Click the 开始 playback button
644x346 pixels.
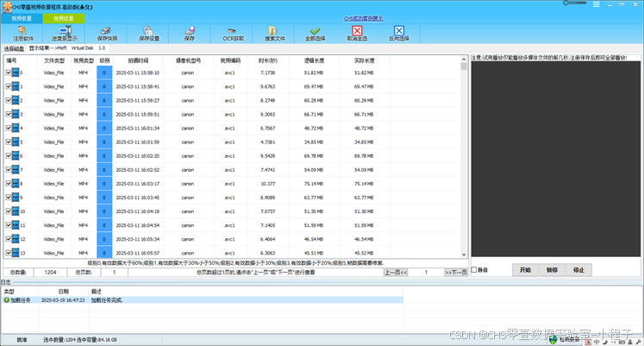(525, 270)
